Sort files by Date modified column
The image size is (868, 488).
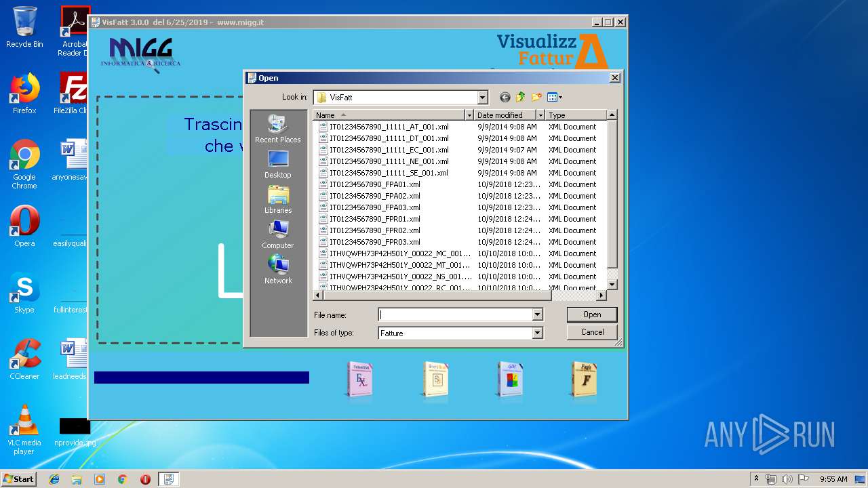[505, 115]
